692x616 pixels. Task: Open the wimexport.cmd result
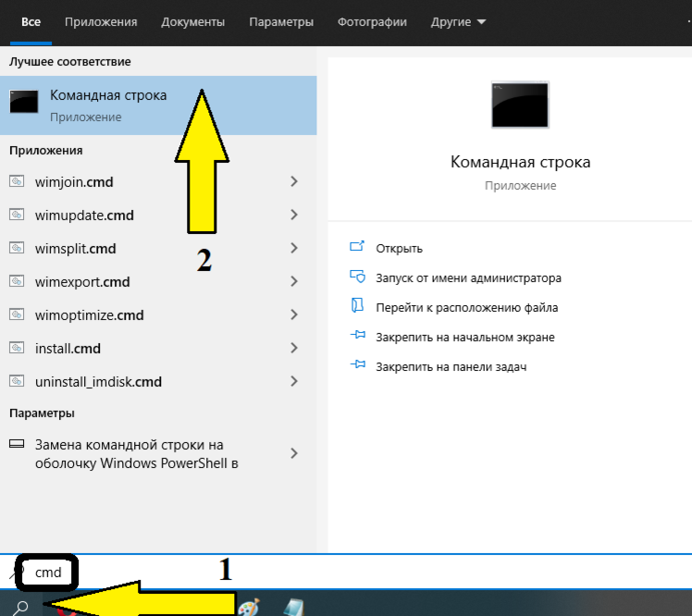click(158, 281)
